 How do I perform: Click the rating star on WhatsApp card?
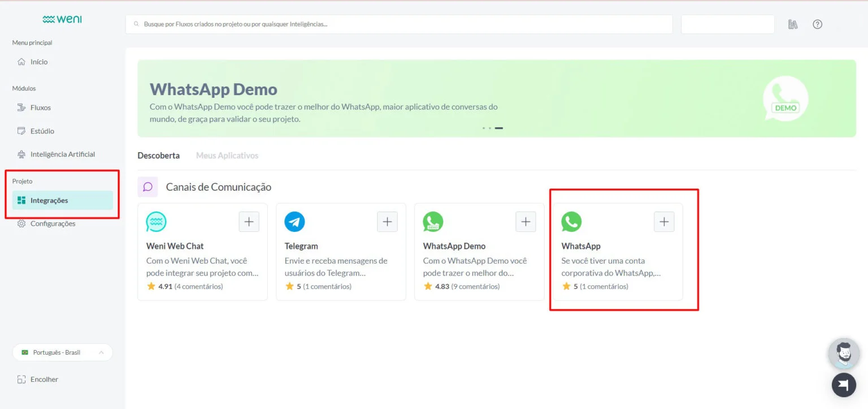566,286
